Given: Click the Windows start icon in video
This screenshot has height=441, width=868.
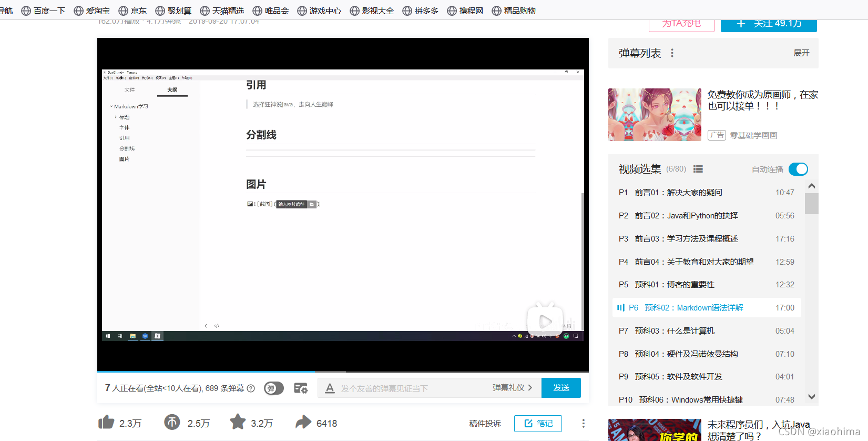Looking at the screenshot, I should (108, 336).
